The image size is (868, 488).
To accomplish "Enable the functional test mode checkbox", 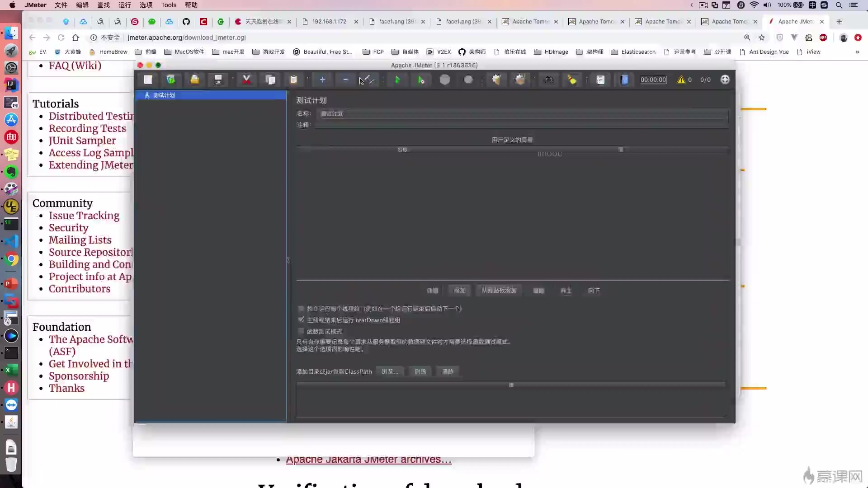I will pos(301,331).
